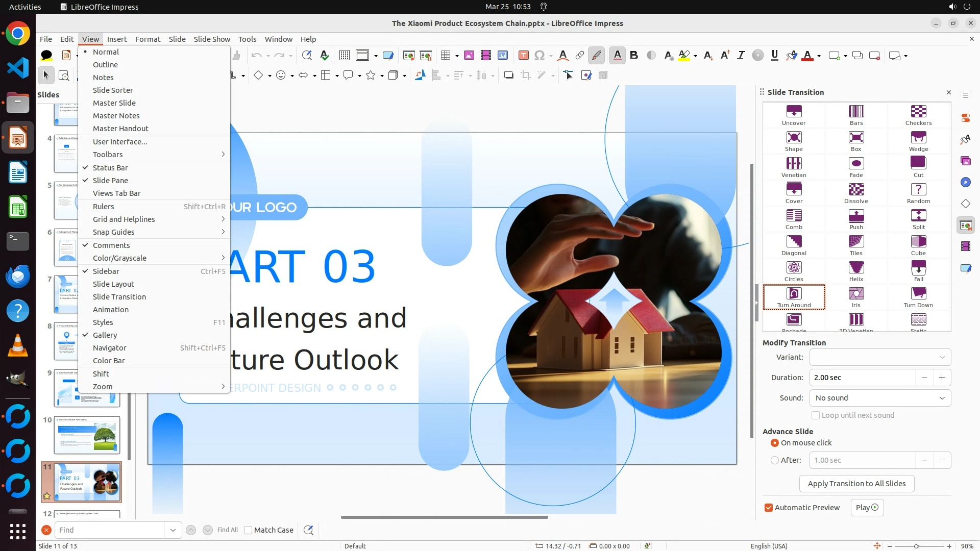980x551 pixels.
Task: Click the Bold text toolbar icon
Action: pos(634,56)
